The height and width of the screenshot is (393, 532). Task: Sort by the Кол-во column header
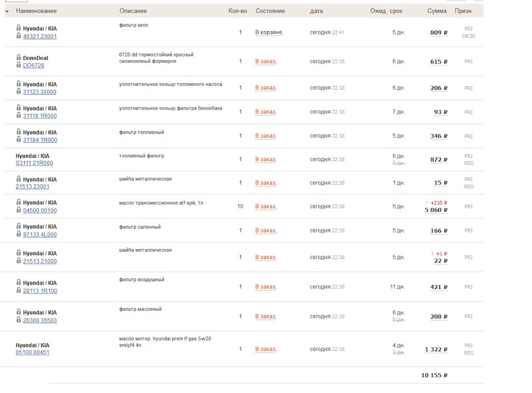coord(238,11)
